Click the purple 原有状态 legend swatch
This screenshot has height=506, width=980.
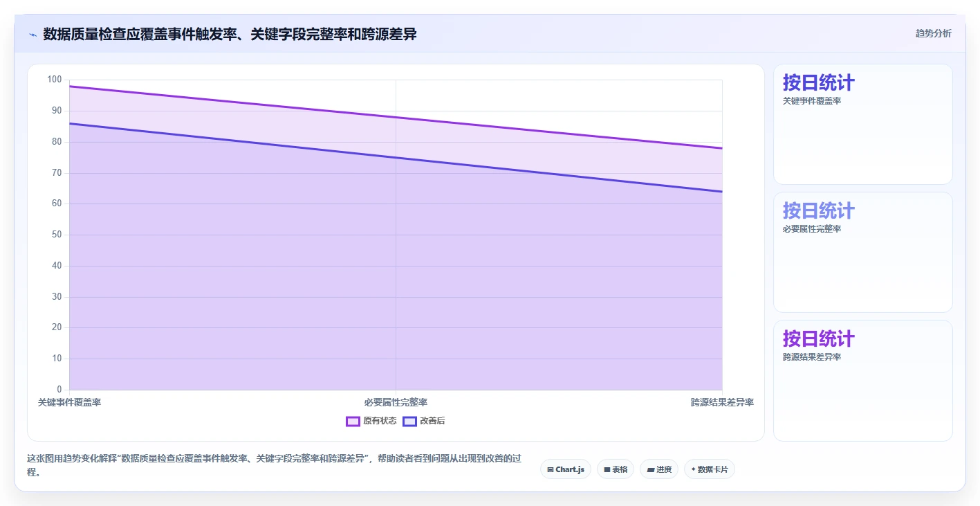coord(353,422)
